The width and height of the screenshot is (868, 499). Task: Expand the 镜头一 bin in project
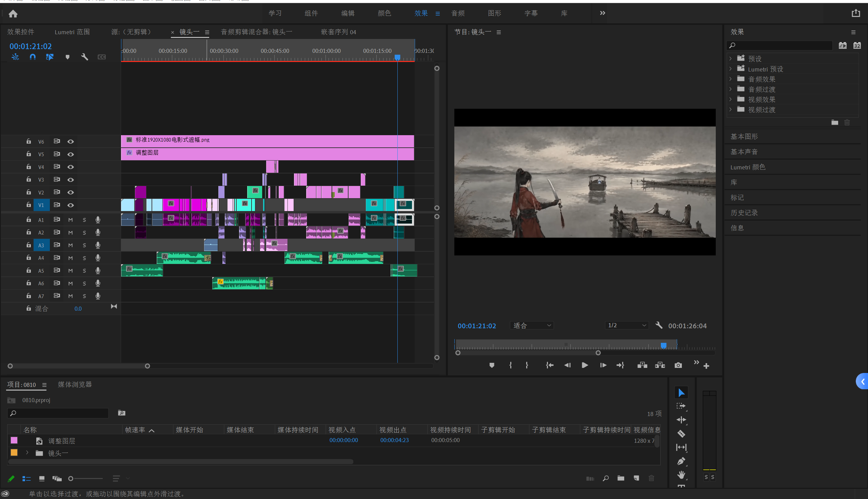pyautogui.click(x=27, y=453)
